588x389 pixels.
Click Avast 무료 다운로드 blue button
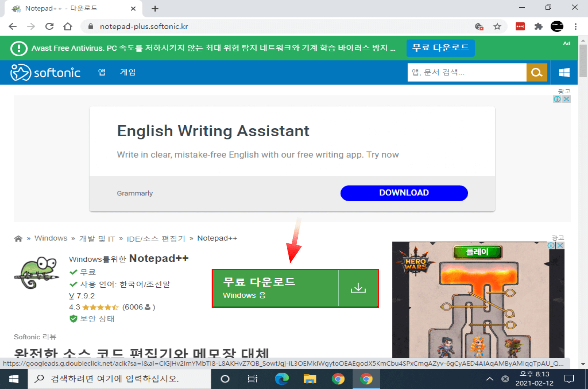(440, 48)
